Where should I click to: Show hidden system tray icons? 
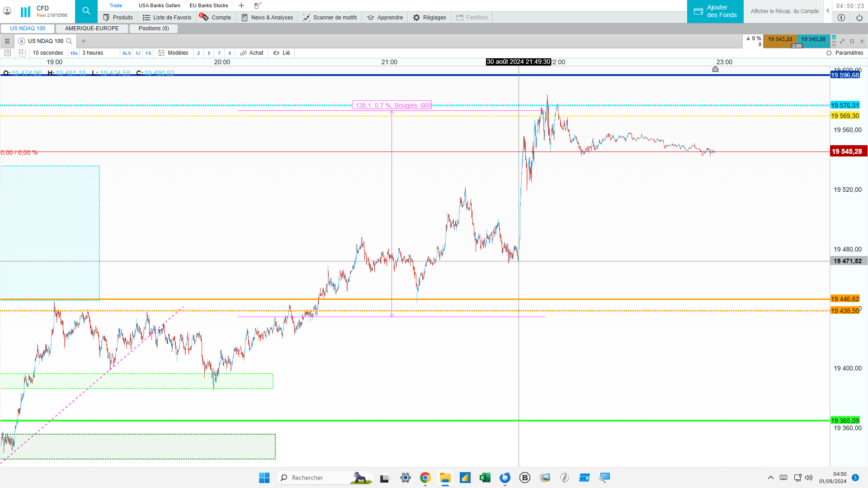771,478
